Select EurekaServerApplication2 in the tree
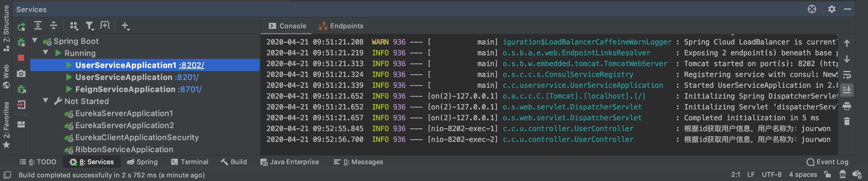The width and height of the screenshot is (868, 181). [124, 125]
